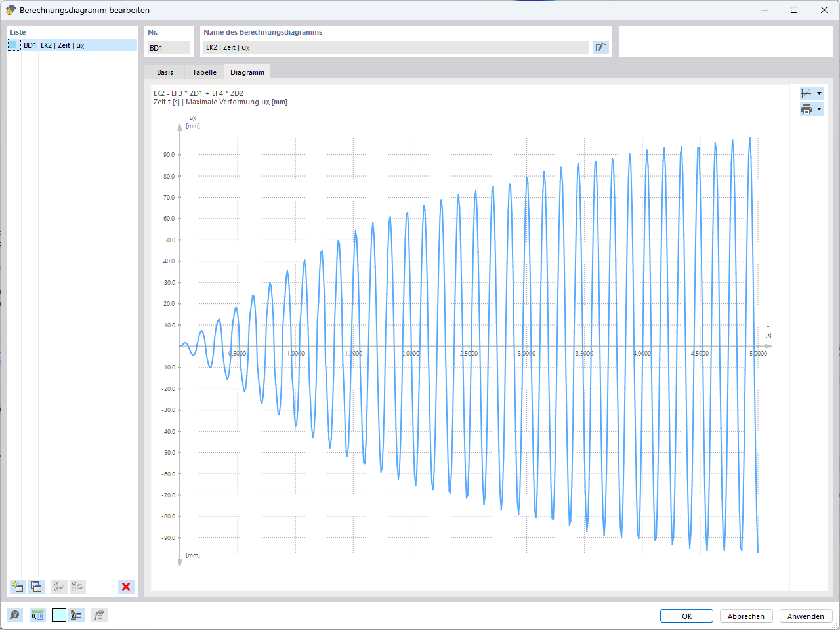840x630 pixels.
Task: Click chart title 'LK2 - LF3 * ZD1 + LF4 * ZD2'
Action: [x=199, y=93]
